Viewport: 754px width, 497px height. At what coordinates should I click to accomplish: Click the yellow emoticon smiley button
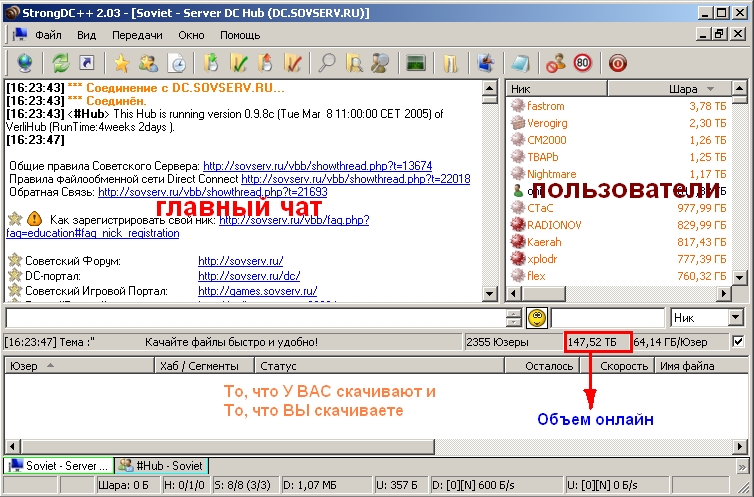(x=537, y=318)
